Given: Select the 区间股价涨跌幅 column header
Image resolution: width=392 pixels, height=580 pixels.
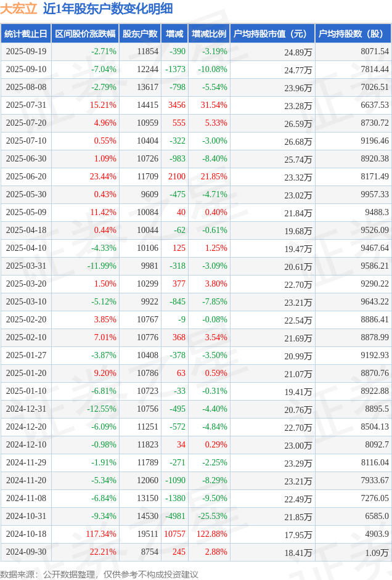Looking at the screenshot, I should coord(84,34).
